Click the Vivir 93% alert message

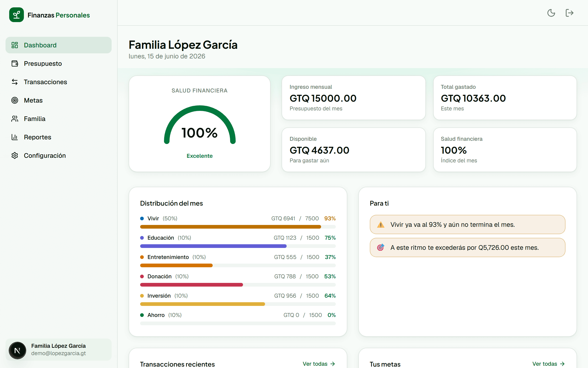pos(467,225)
